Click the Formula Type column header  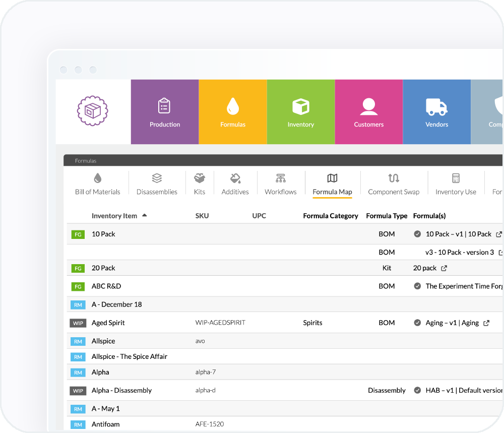pos(387,216)
